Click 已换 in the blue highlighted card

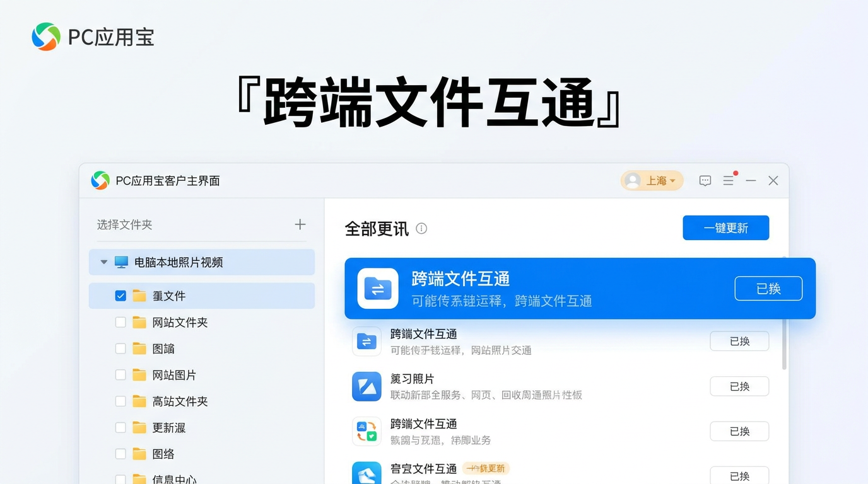pyautogui.click(x=768, y=289)
